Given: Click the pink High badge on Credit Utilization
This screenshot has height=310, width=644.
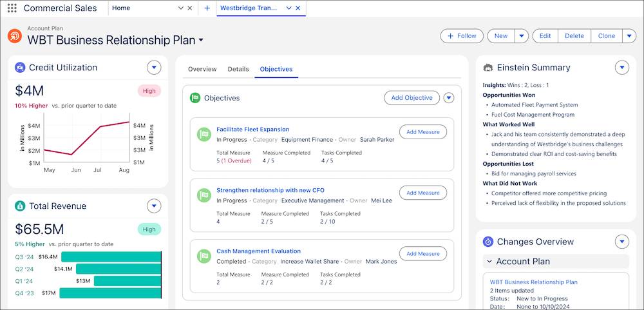Looking at the screenshot, I should 149,91.
